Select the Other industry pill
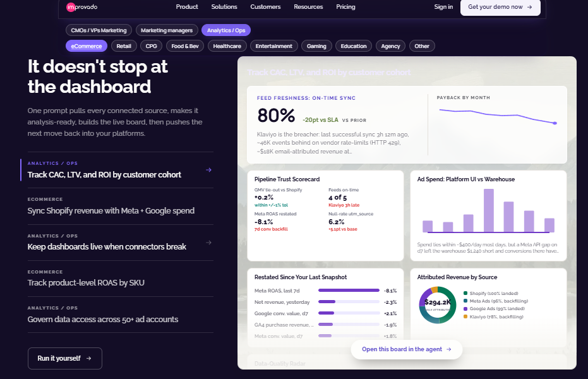 [x=422, y=46]
